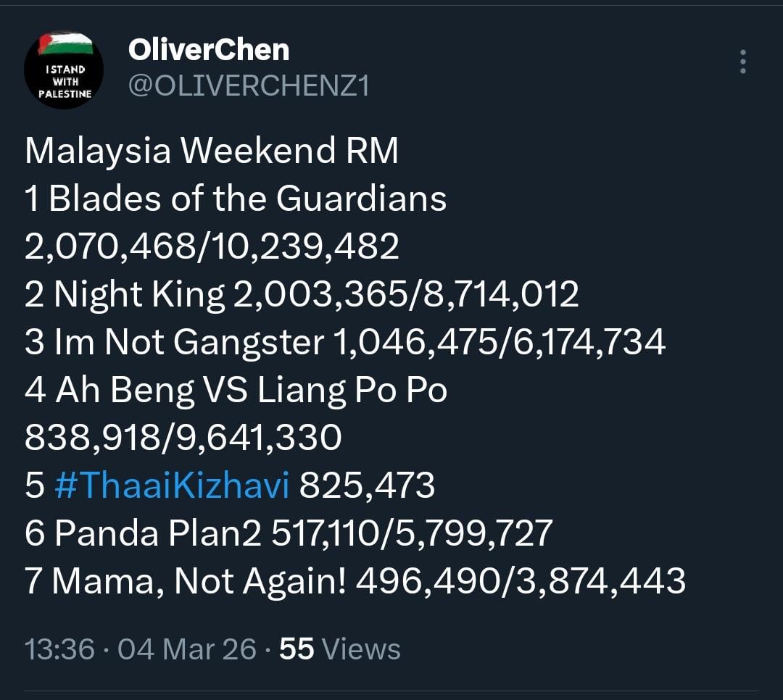Image resolution: width=783 pixels, height=700 pixels.
Task: Open the three-dot more options menu
Action: pos(742,62)
